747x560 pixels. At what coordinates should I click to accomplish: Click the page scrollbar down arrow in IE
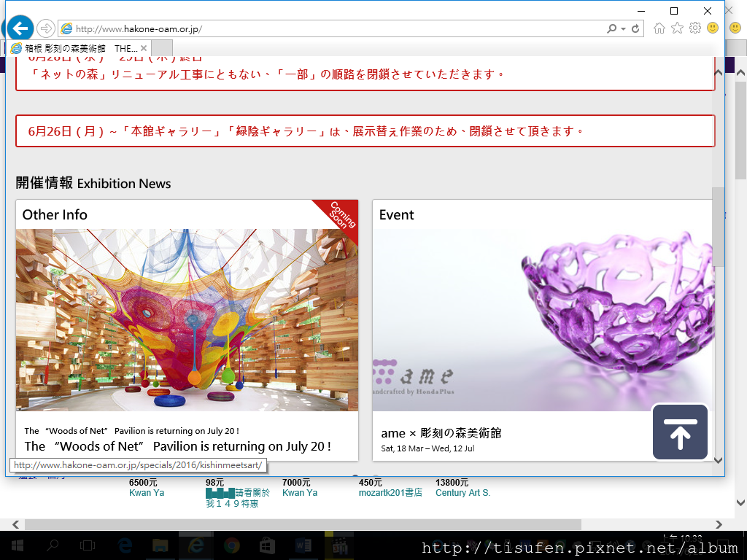point(718,461)
